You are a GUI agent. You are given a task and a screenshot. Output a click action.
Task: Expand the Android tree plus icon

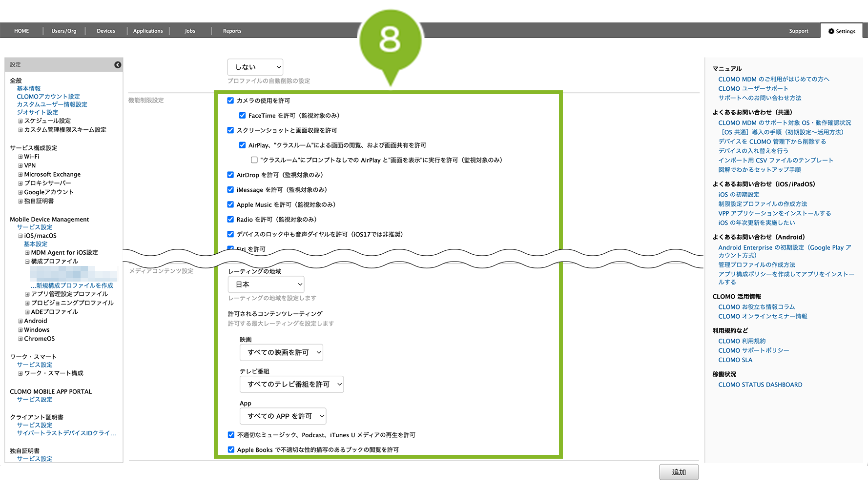[21, 321]
